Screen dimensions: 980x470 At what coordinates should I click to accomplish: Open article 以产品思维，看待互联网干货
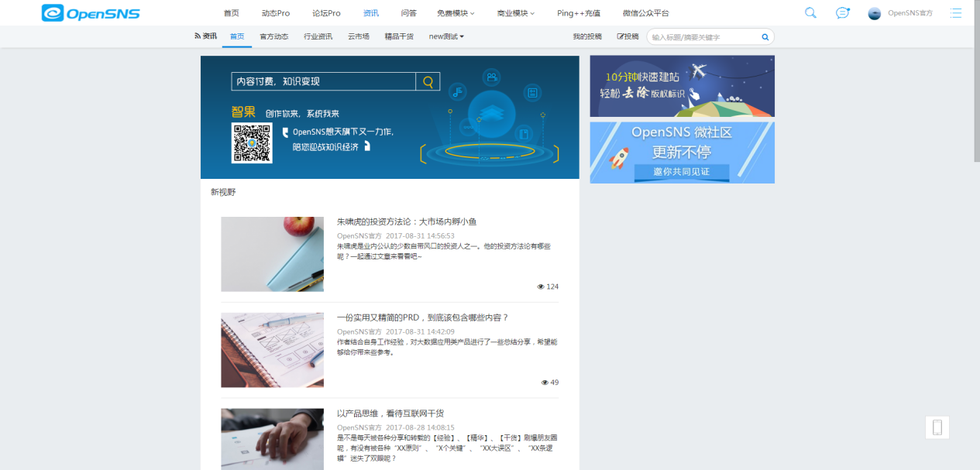click(x=390, y=413)
